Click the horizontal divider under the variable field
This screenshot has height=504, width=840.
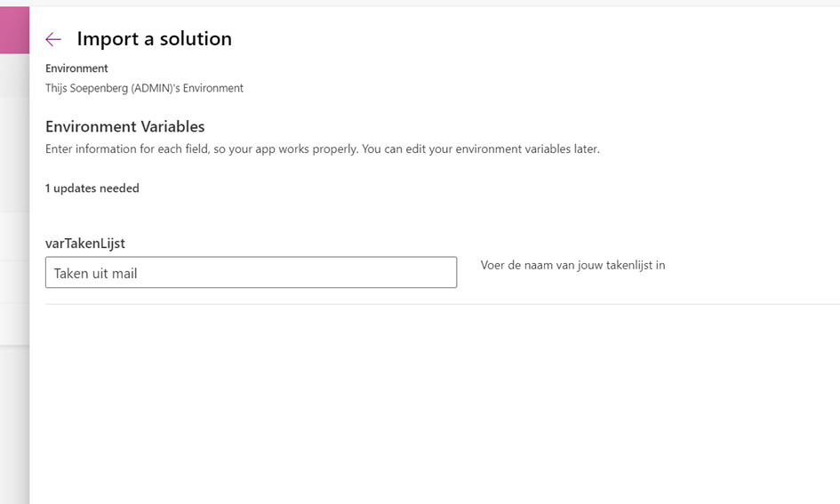[443, 304]
